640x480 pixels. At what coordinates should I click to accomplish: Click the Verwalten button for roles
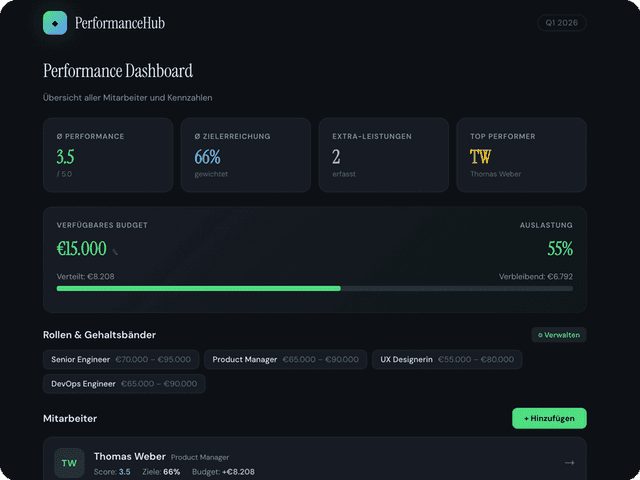[x=559, y=335]
